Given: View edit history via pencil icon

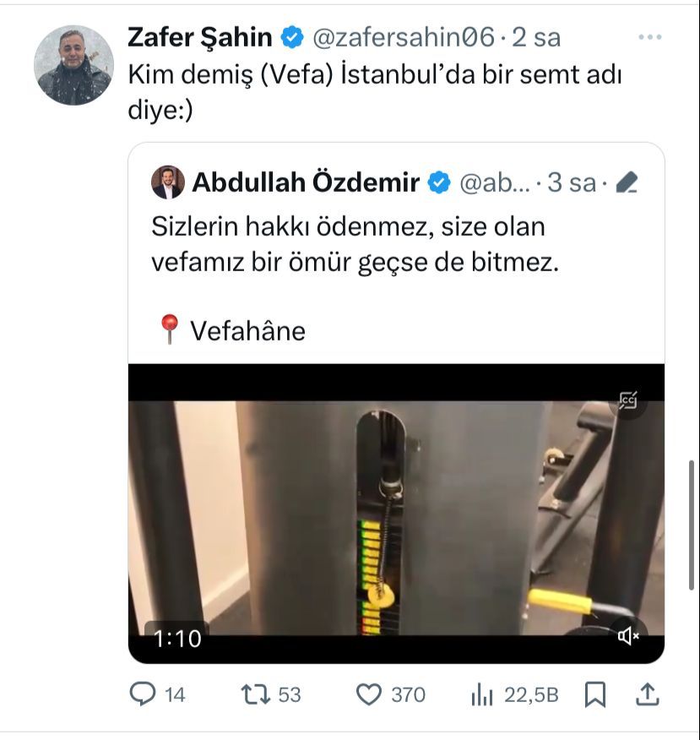Looking at the screenshot, I should [x=627, y=182].
